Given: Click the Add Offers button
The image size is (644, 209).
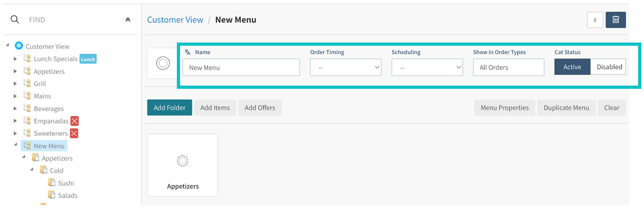Looking at the screenshot, I should point(260,107).
